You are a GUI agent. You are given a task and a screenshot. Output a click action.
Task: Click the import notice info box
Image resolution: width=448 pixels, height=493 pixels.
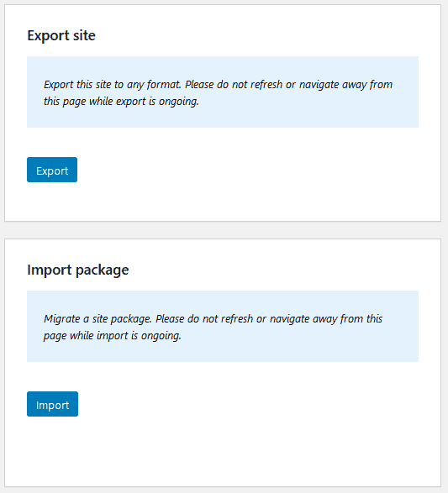pyautogui.click(x=223, y=327)
